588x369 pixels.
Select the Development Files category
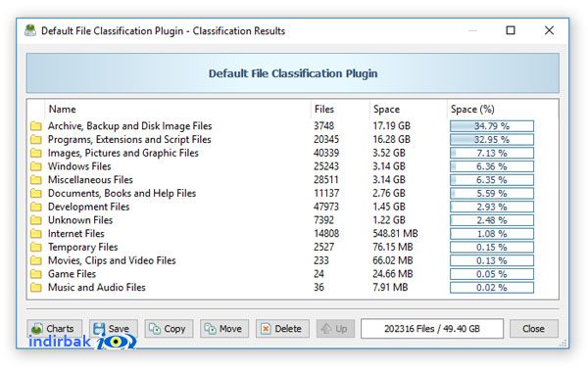pos(292,207)
